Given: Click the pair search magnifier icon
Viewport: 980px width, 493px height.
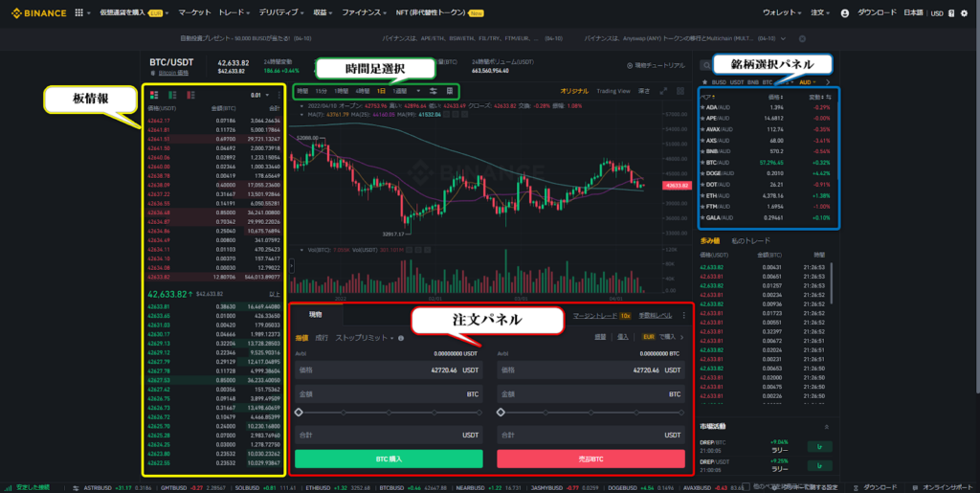Looking at the screenshot, I should (705, 65).
